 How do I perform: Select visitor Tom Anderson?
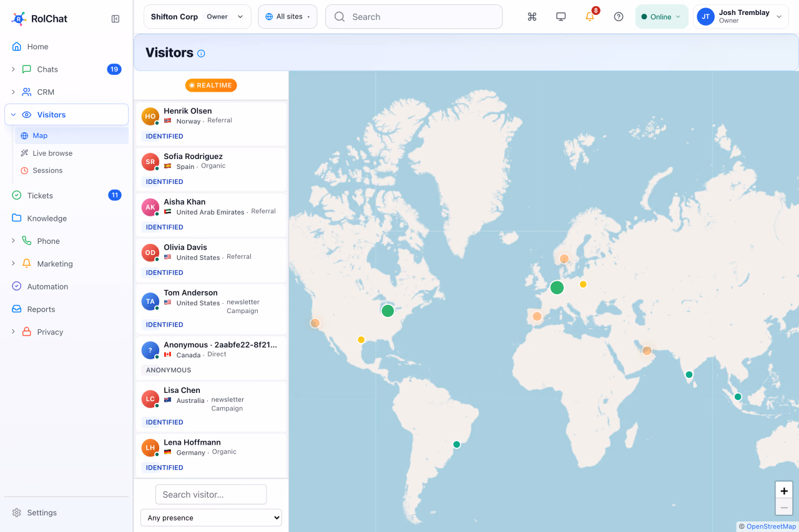tap(211, 308)
